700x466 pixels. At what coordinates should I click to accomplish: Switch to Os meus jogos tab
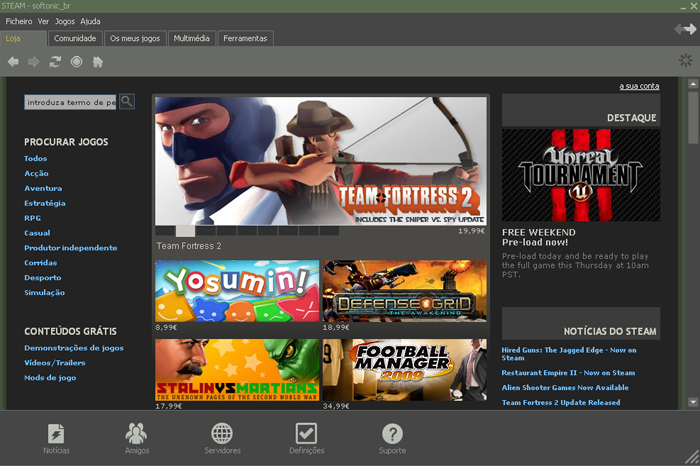(135, 38)
